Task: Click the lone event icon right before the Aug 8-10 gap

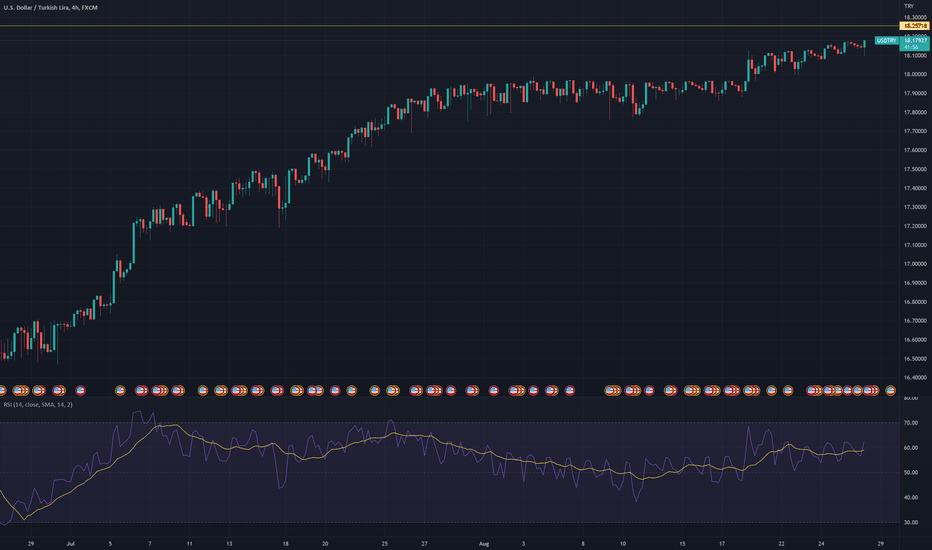Action: tap(569, 391)
